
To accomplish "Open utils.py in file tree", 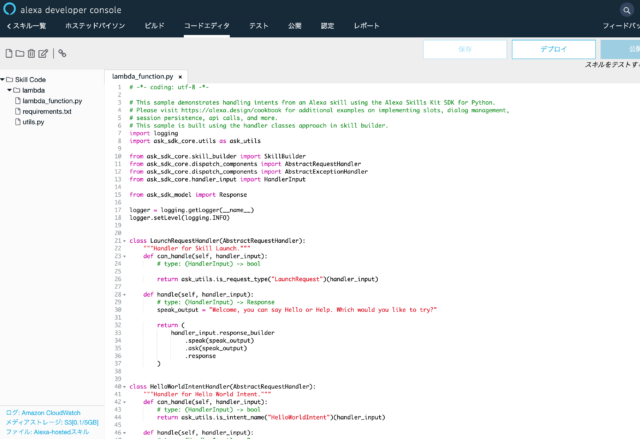I will pos(33,122).
